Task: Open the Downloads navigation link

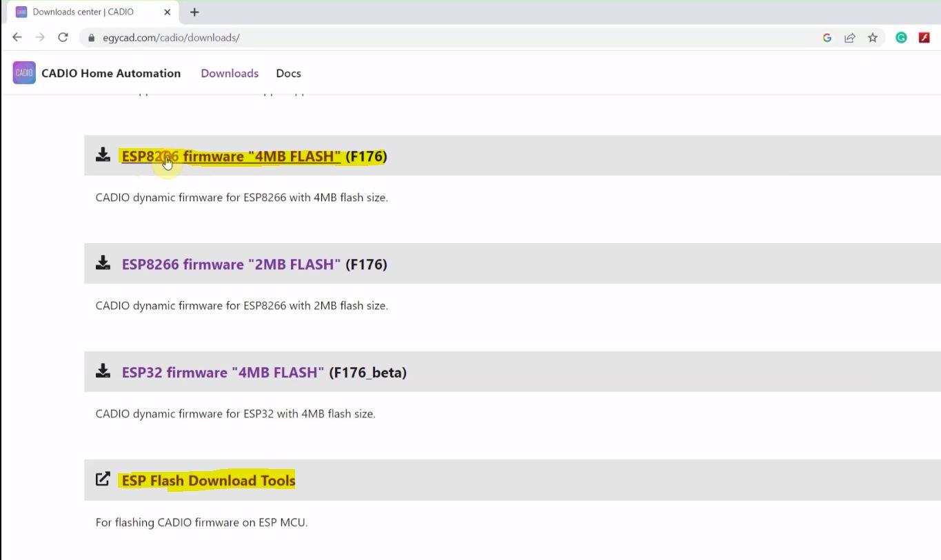Action: pos(229,73)
